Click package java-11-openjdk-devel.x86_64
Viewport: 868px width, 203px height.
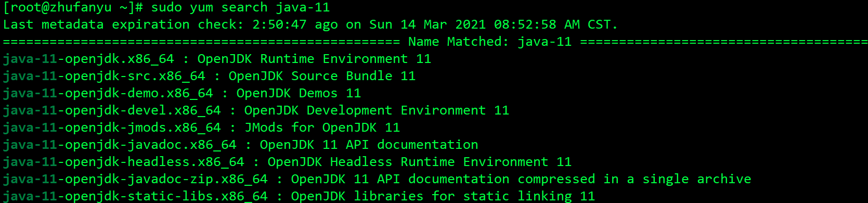click(112, 111)
